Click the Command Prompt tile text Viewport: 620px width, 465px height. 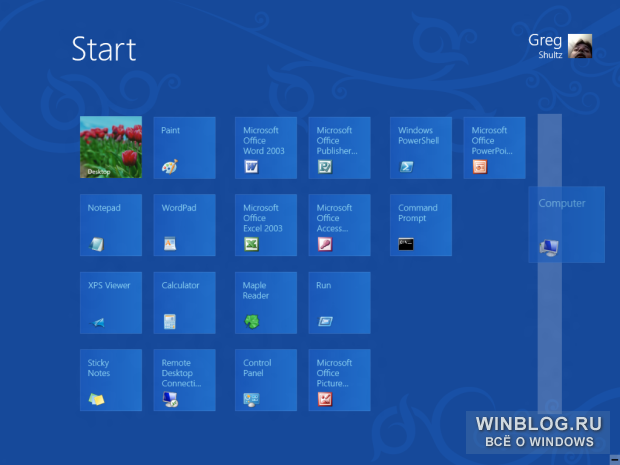click(x=418, y=213)
